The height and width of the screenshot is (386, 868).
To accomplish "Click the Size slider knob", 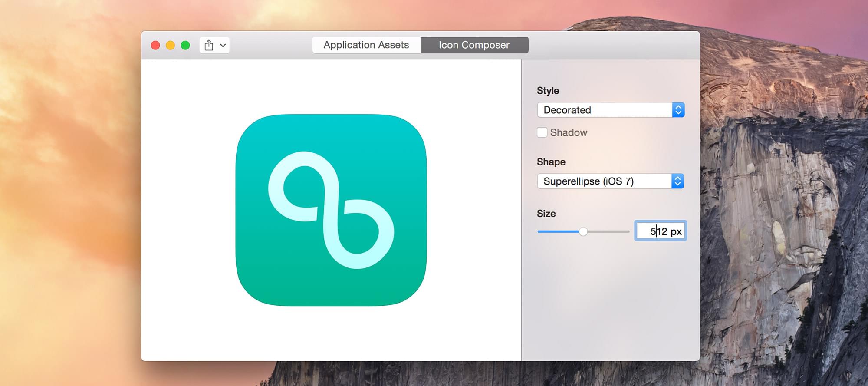I will [583, 231].
